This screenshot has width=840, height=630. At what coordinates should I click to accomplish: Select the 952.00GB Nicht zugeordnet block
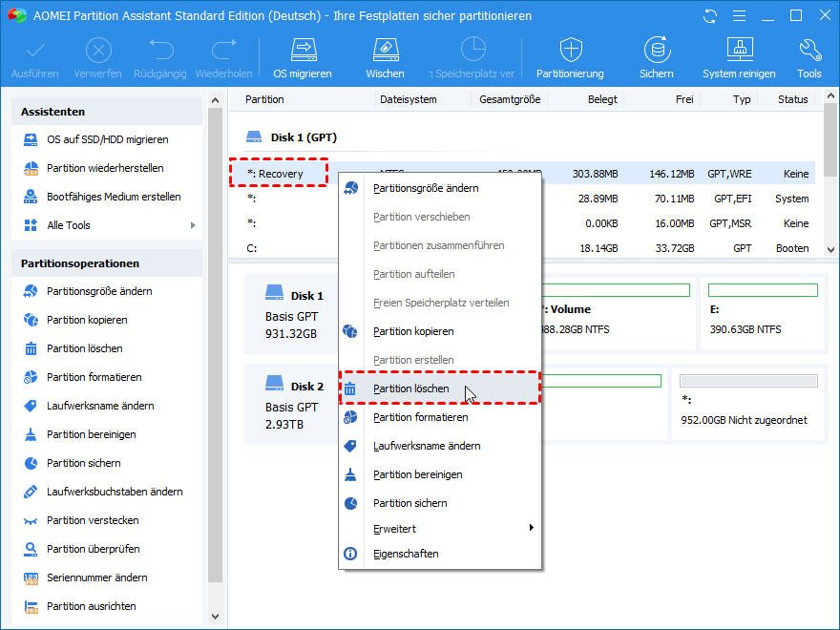[x=747, y=406]
